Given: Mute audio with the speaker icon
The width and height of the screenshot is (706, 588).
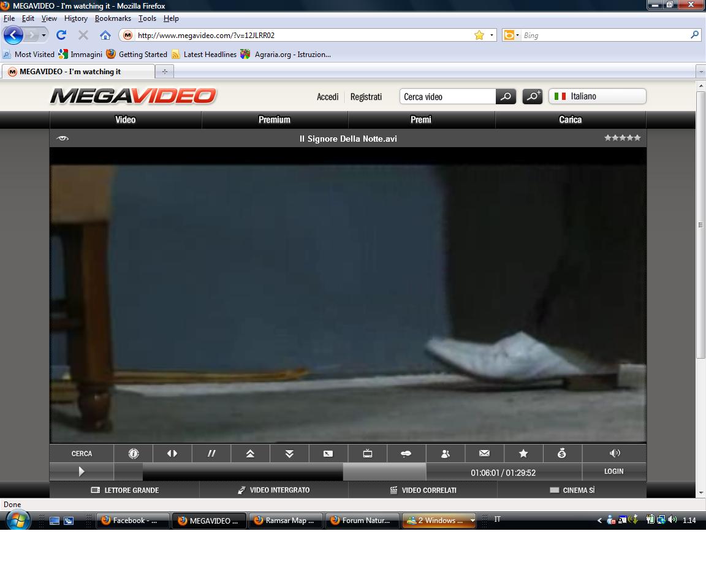Looking at the screenshot, I should coord(615,454).
